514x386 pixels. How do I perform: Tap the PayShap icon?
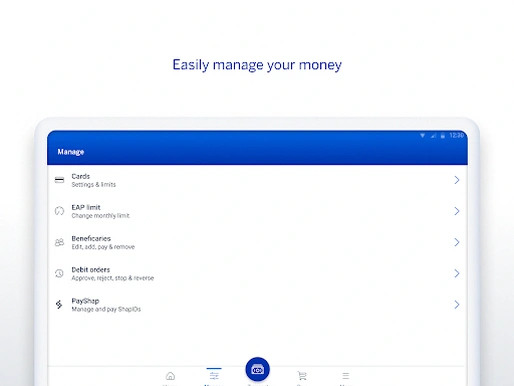point(59,304)
